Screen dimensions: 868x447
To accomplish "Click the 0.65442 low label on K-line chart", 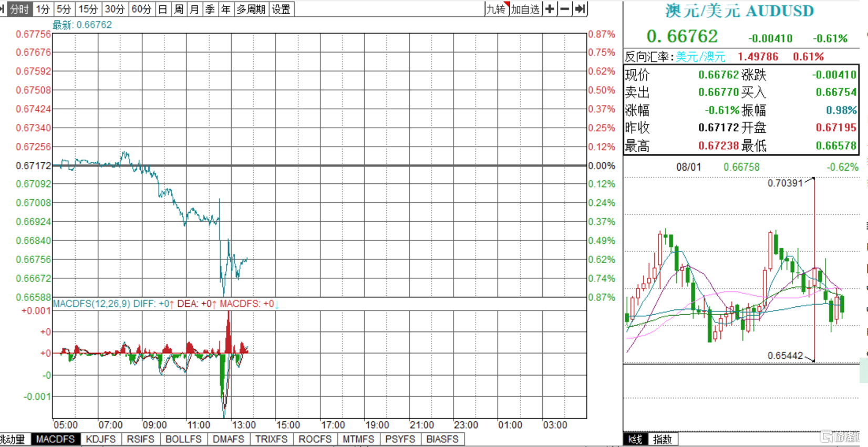I will [x=785, y=356].
